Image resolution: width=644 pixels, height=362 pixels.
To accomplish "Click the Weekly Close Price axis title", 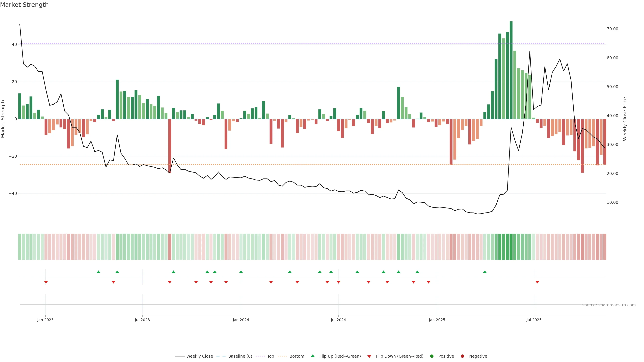I will click(x=625, y=119).
